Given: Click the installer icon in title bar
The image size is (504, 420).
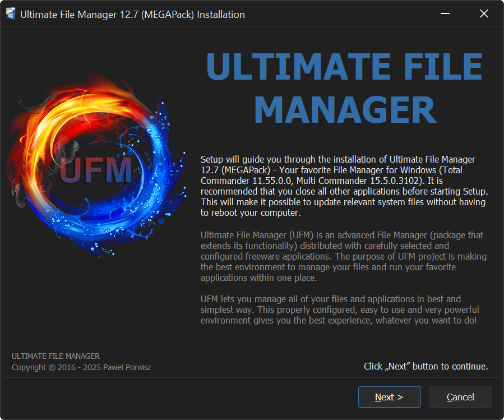Looking at the screenshot, I should [x=10, y=14].
